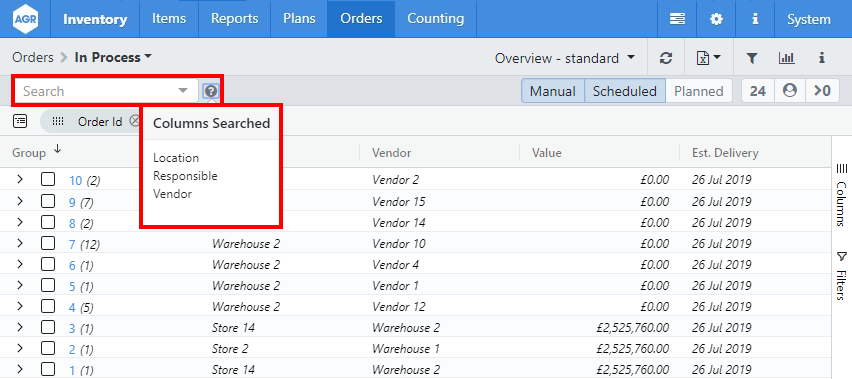Open the Reports tab
Screen dimensions: 852x379
234,19
